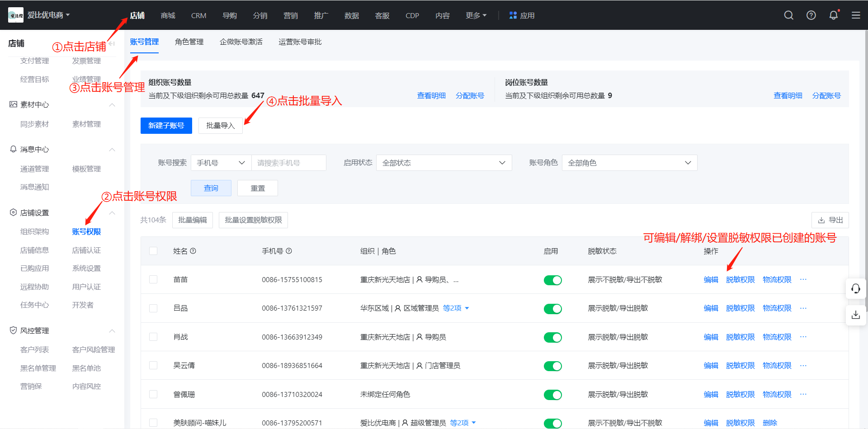Viewport: 868px width, 429px height.
Task: Click 物流权限 for 曾佩珊
Action: pos(777,394)
